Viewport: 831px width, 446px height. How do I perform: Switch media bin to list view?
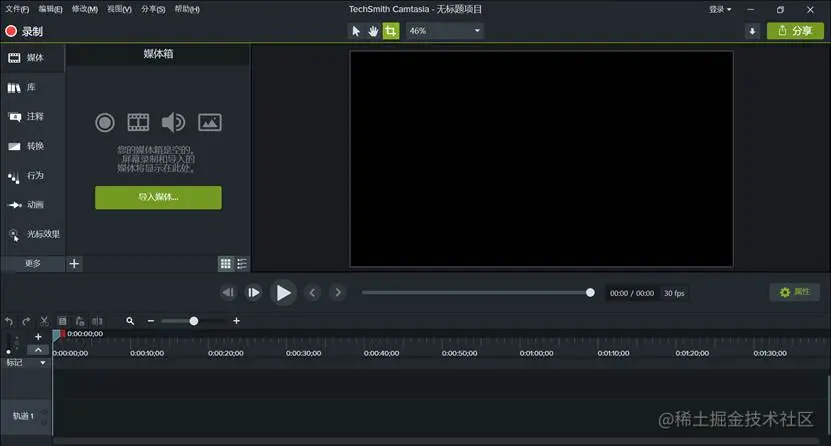(x=242, y=263)
